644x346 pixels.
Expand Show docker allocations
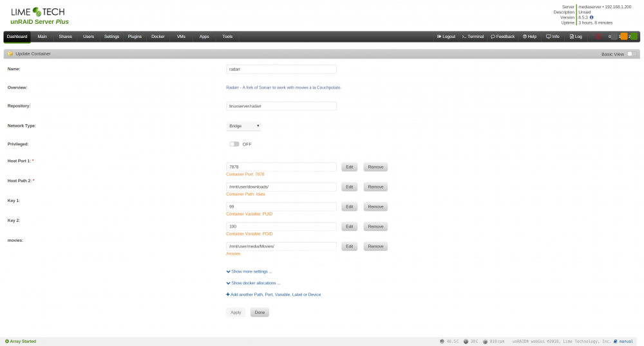[253, 283]
